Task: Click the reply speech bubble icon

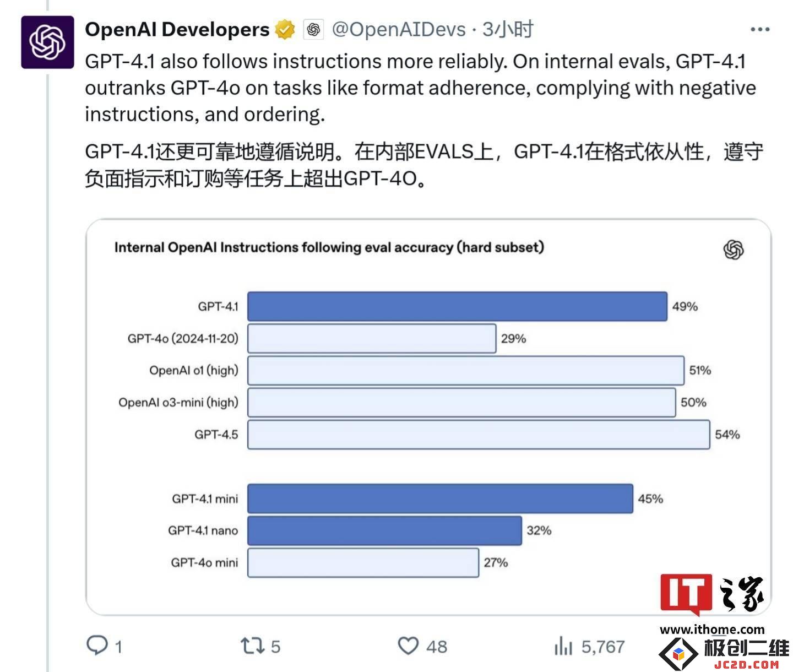Action: (x=97, y=645)
